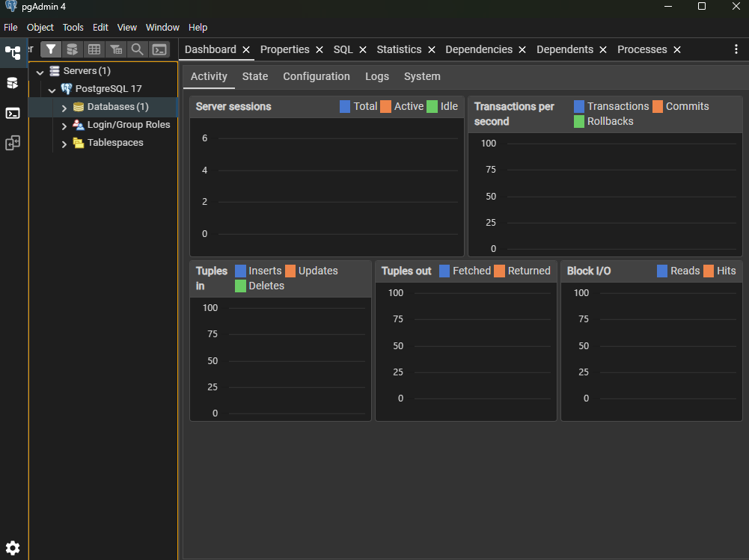Screen dimensions: 749x560
Task: Open the Tools menu
Action: [73, 27]
